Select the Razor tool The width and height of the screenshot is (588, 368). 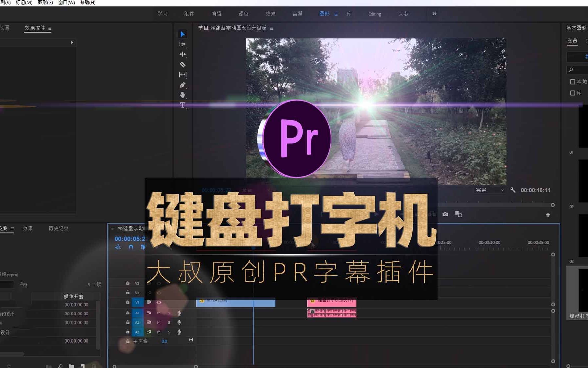(x=182, y=64)
